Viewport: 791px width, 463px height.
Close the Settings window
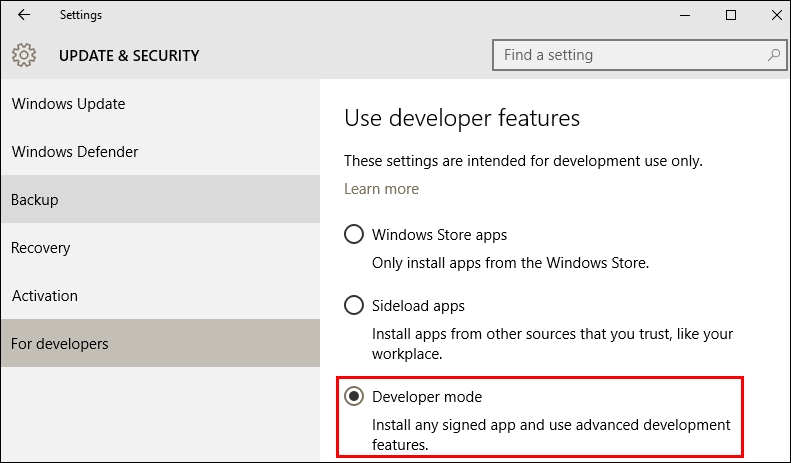tap(774, 15)
